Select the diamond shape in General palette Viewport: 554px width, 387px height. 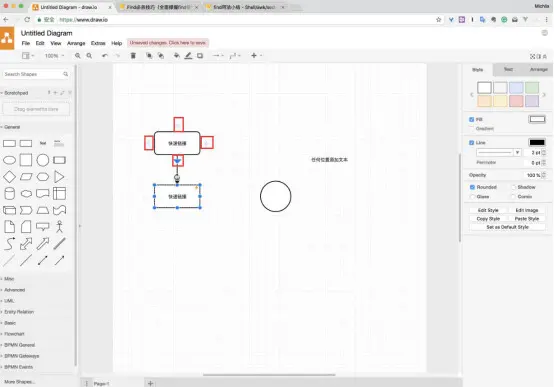(10, 177)
